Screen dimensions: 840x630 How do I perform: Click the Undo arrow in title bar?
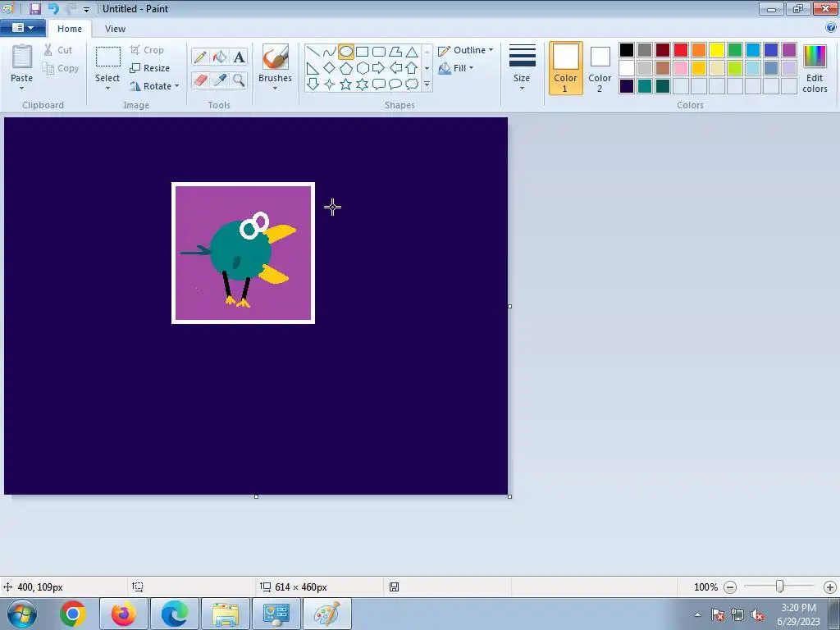53,8
